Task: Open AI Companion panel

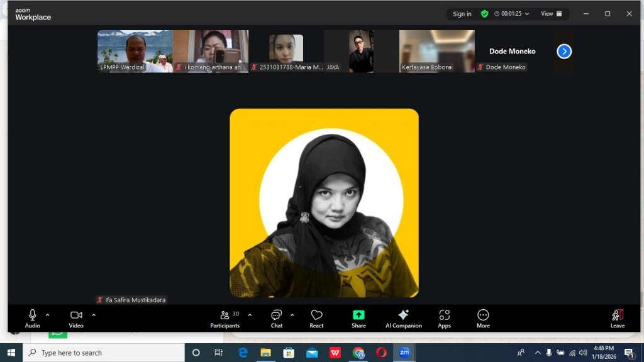Action: pyautogui.click(x=403, y=318)
